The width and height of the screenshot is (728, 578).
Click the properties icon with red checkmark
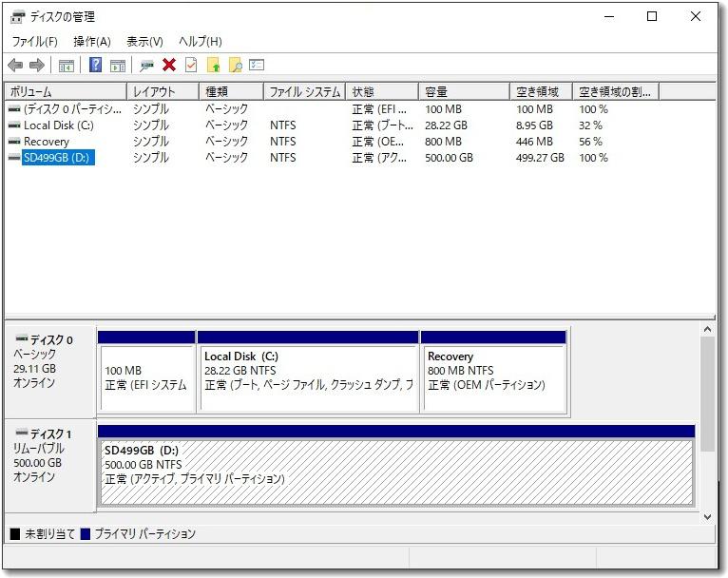click(x=191, y=66)
